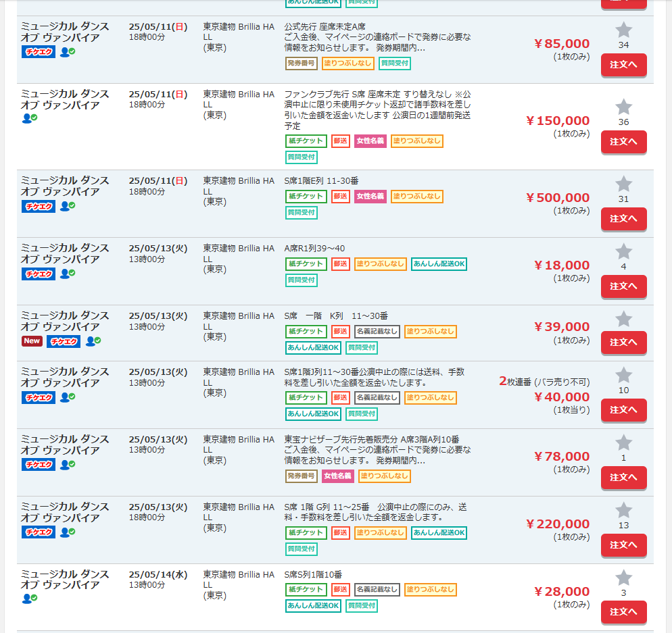672x633 pixels.
Task: Select description text 'S席S列1階10番'
Action: tap(313, 575)
